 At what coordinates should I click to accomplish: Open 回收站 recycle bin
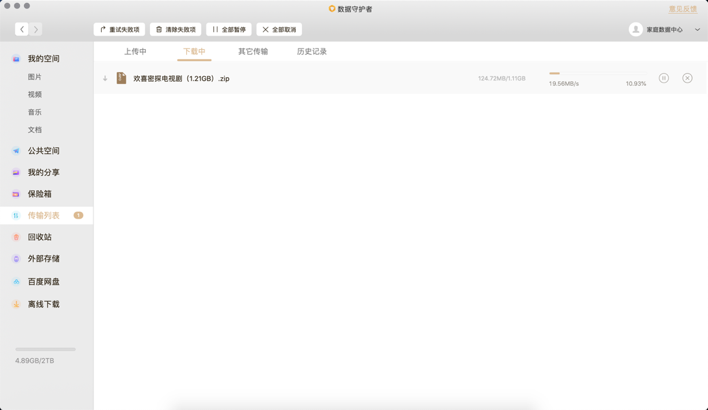[39, 237]
